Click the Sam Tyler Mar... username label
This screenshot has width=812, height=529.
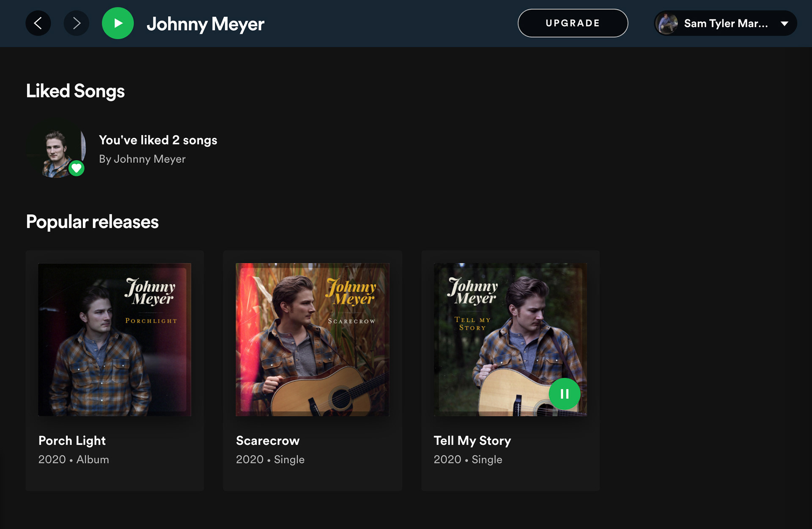[726, 24]
